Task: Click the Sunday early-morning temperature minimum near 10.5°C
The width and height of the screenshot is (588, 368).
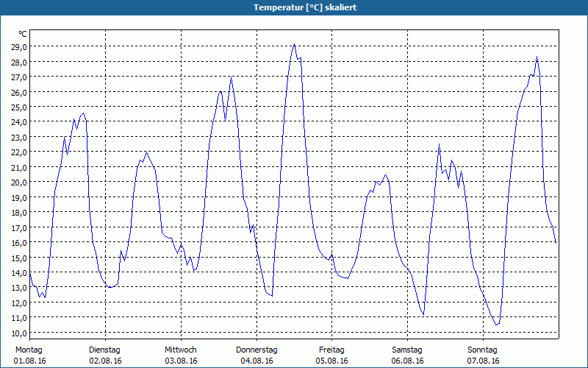Action: [x=496, y=325]
